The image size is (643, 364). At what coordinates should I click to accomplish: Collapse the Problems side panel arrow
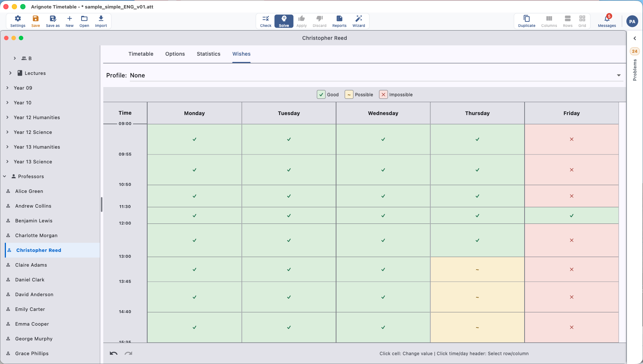point(635,38)
